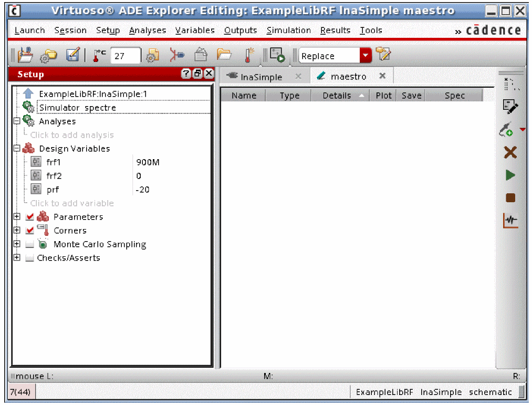The height and width of the screenshot is (405, 532).
Task: Click the Plot column header
Action: click(383, 96)
